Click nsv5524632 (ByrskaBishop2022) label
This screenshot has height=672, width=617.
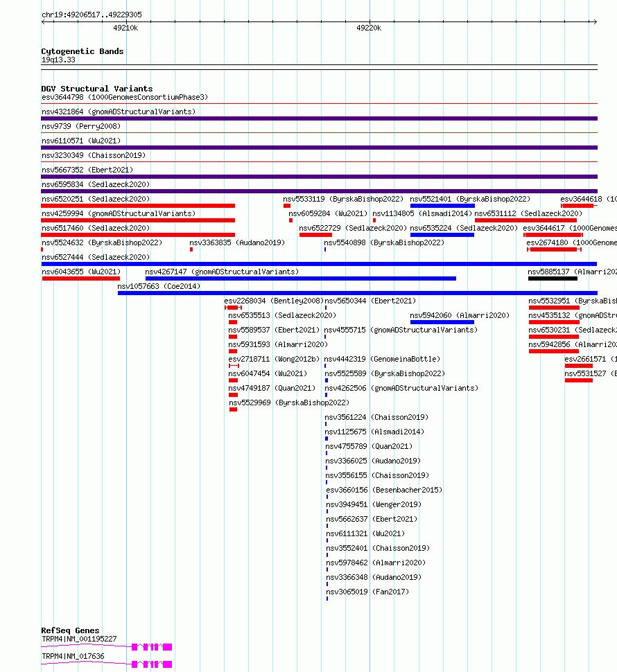[x=102, y=243]
